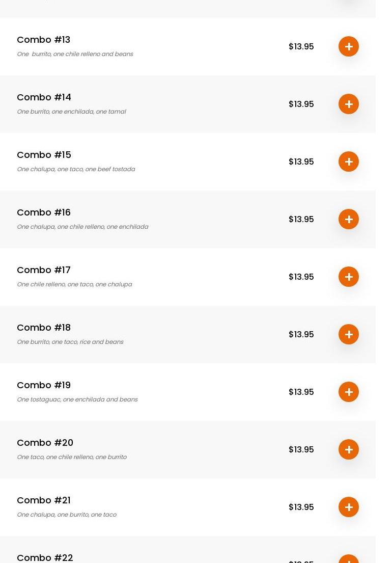Add Combo #17 to cart

point(349,277)
